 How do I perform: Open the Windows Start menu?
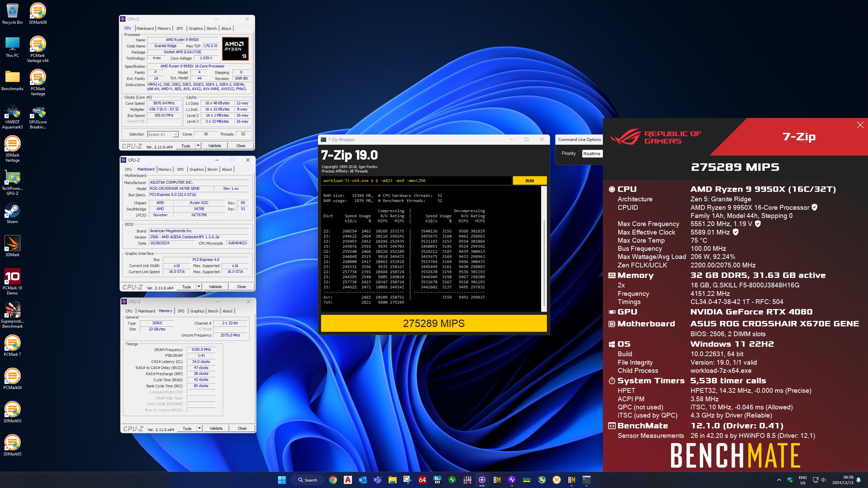[x=282, y=480]
